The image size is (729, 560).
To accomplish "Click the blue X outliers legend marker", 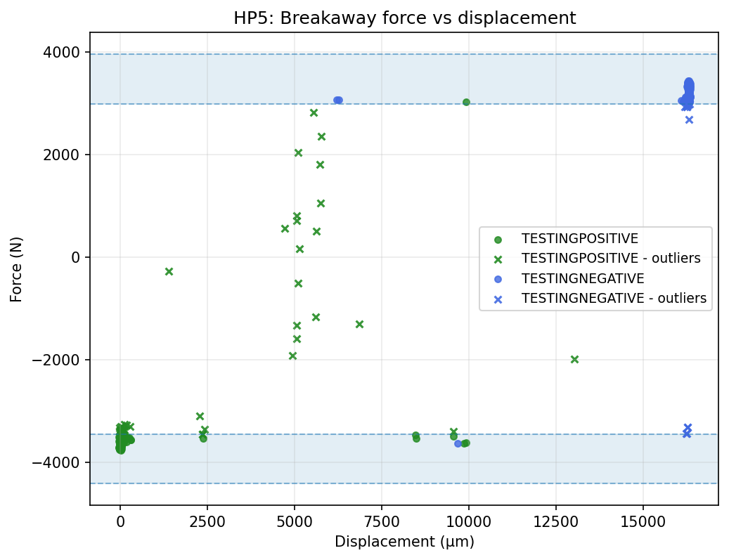I will [498, 299].
